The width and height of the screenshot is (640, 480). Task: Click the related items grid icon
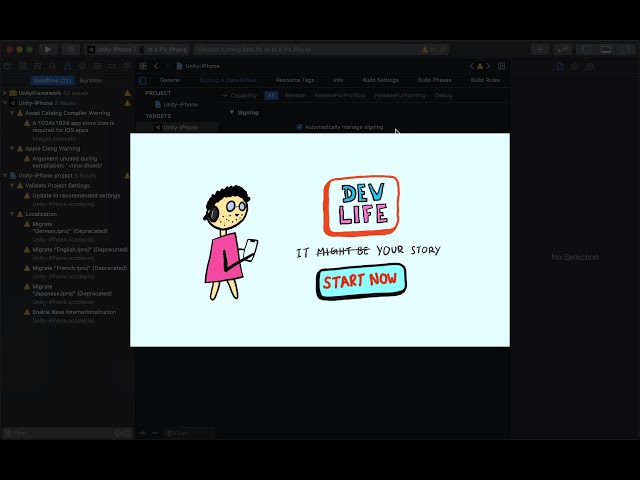tap(142, 66)
